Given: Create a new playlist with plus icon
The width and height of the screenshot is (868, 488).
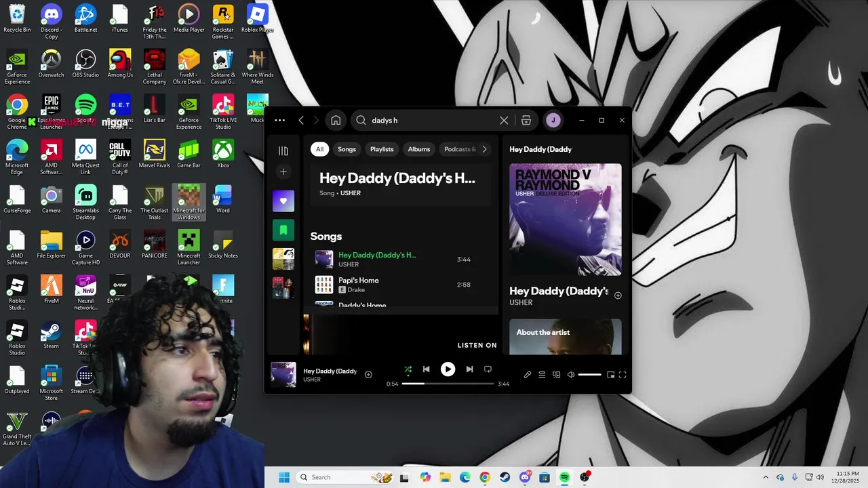Looking at the screenshot, I should point(283,171).
